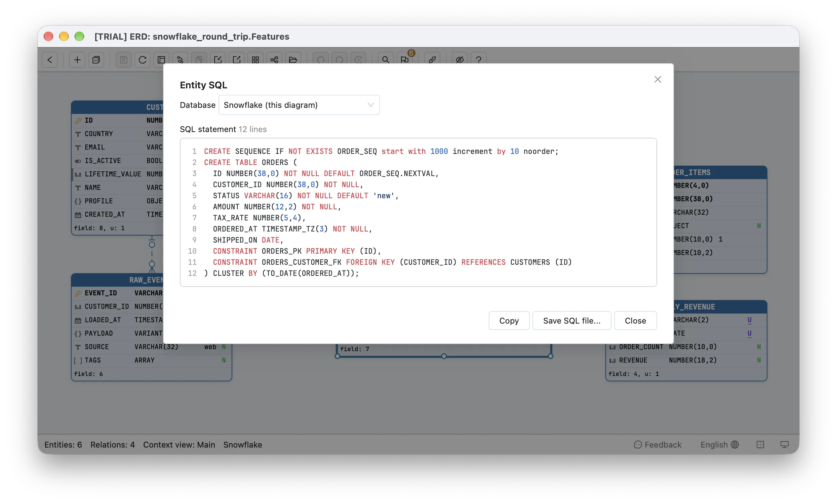Click the magnifying glass search icon
This screenshot has height=504, width=837.
pyautogui.click(x=386, y=60)
